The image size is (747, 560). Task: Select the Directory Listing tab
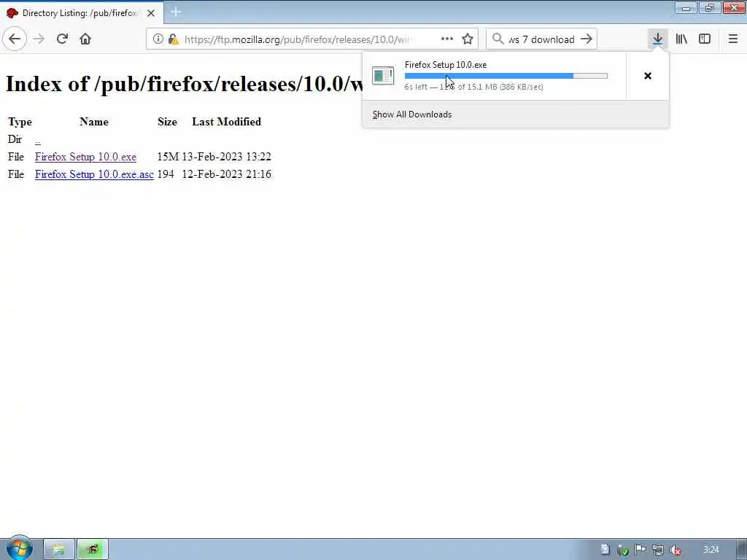[82, 13]
